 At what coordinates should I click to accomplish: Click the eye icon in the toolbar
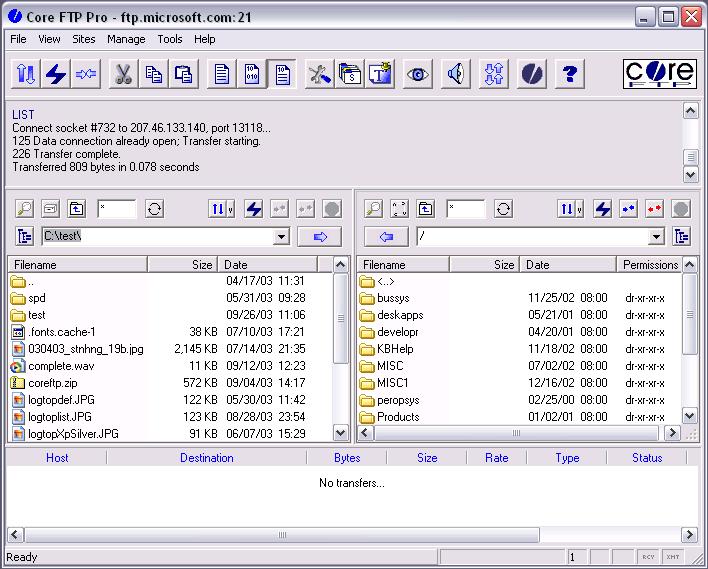click(x=418, y=74)
